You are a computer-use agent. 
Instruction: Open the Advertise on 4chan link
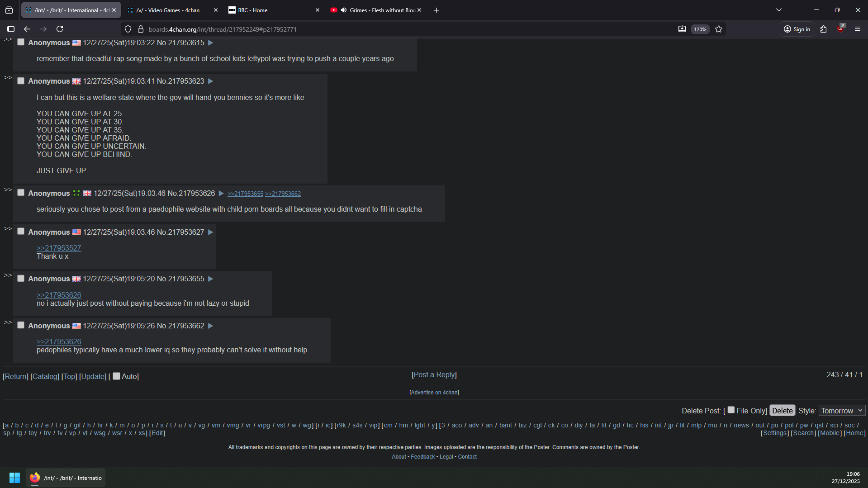434,393
